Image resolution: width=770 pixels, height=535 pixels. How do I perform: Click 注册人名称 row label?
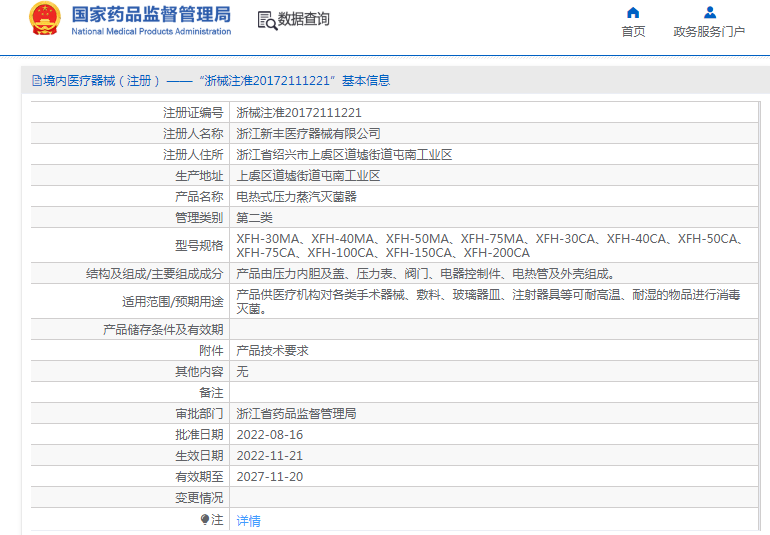pos(193,134)
